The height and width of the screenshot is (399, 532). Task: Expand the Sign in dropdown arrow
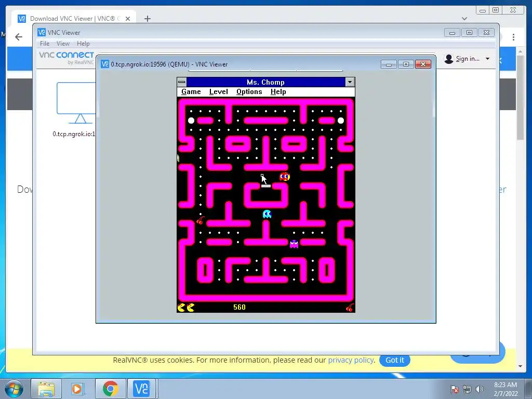[487, 59]
